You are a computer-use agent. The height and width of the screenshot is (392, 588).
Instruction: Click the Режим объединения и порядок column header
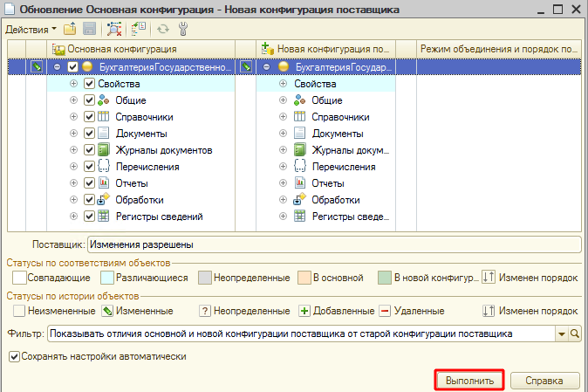click(x=499, y=49)
